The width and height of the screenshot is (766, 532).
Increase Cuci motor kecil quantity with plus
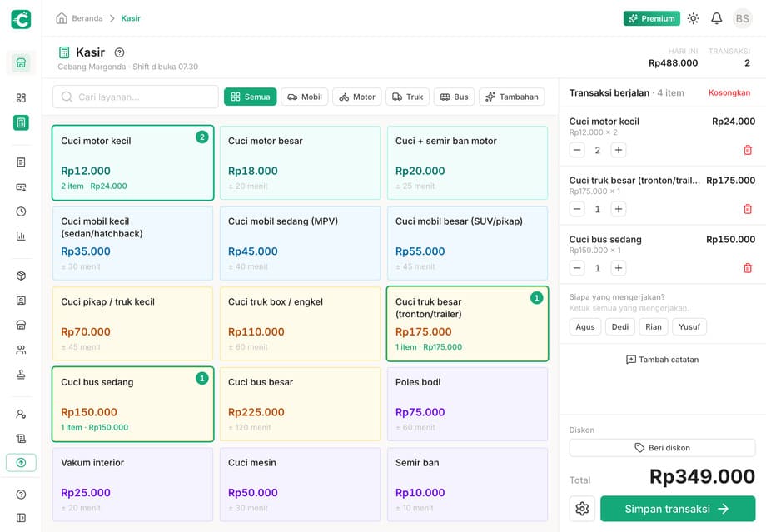pos(619,150)
